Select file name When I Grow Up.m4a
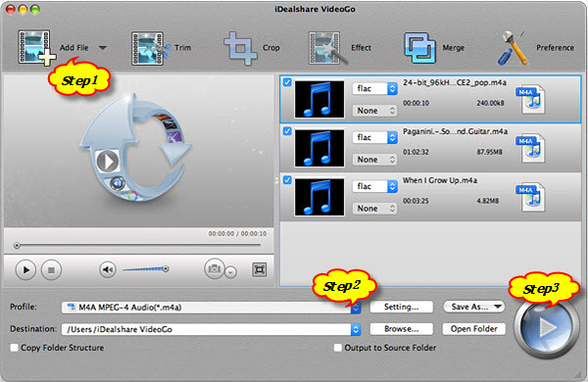This screenshot has width=588, height=382. [440, 180]
